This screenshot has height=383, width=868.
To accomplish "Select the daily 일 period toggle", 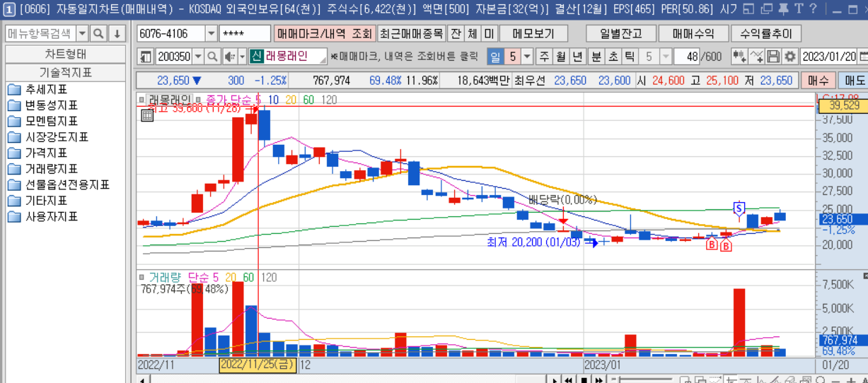I will click(x=494, y=57).
